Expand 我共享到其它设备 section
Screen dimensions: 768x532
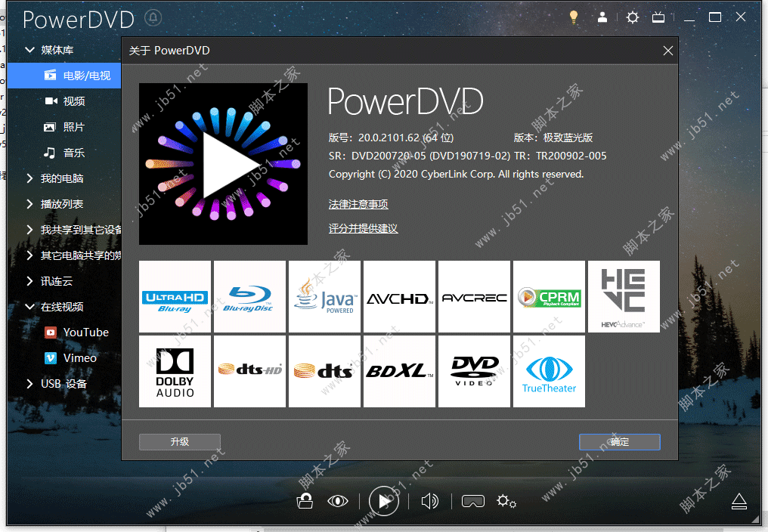30,230
